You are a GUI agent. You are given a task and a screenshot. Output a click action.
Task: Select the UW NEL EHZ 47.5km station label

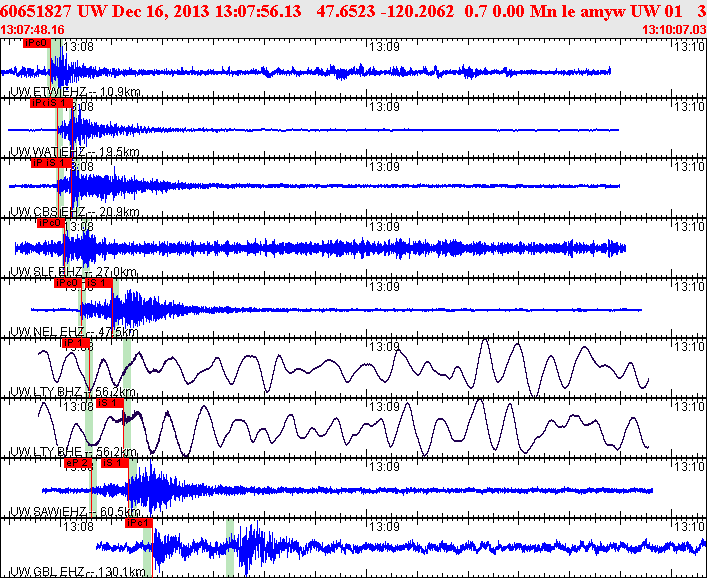point(73,332)
